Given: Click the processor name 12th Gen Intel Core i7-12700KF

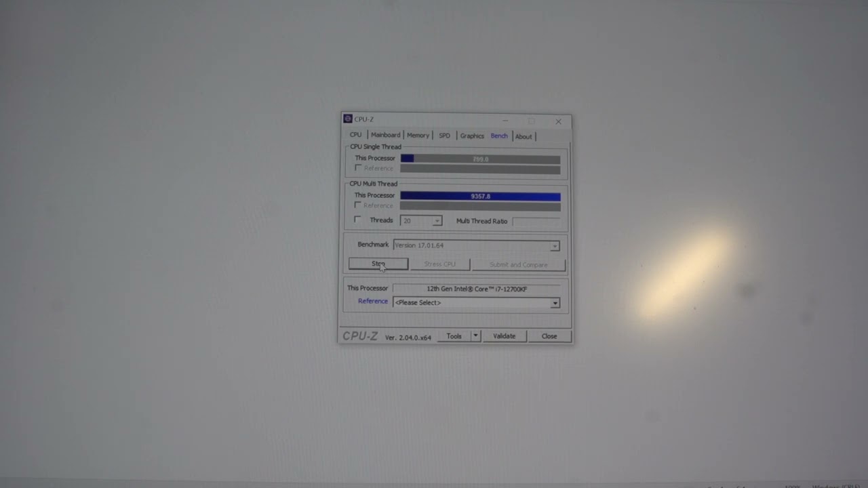Looking at the screenshot, I should (x=477, y=289).
